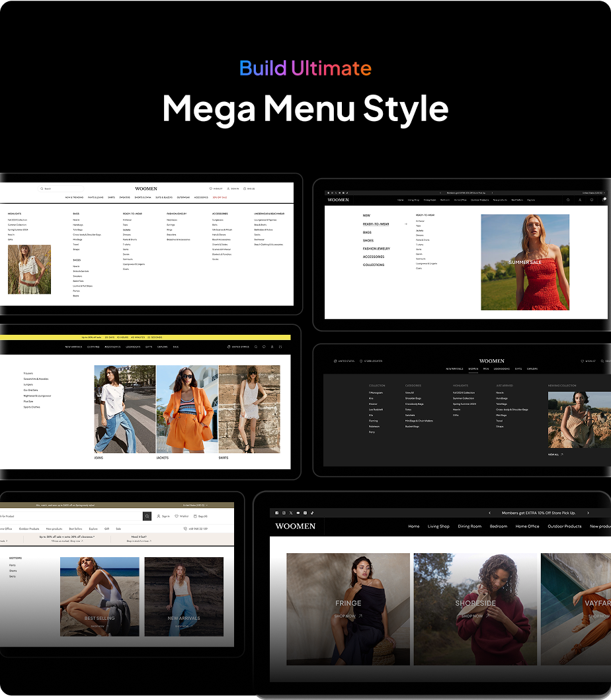The height and width of the screenshot is (700, 611).
Task: Click the field model thumbnail under Highlights
Action: [x=30, y=269]
